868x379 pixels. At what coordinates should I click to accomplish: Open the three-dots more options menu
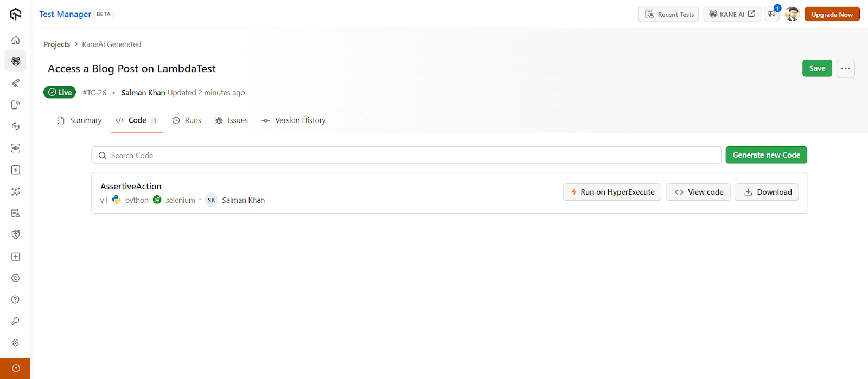tap(846, 68)
